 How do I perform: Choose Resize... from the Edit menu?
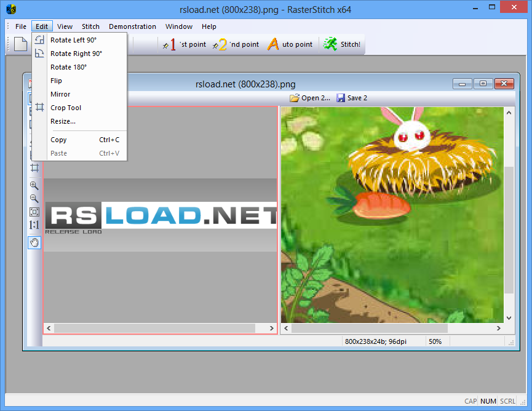click(63, 121)
